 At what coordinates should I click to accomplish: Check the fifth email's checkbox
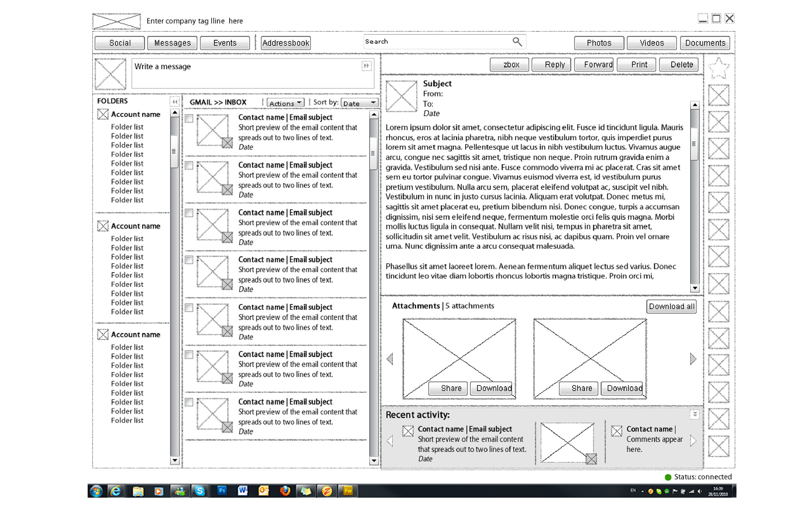(189, 308)
